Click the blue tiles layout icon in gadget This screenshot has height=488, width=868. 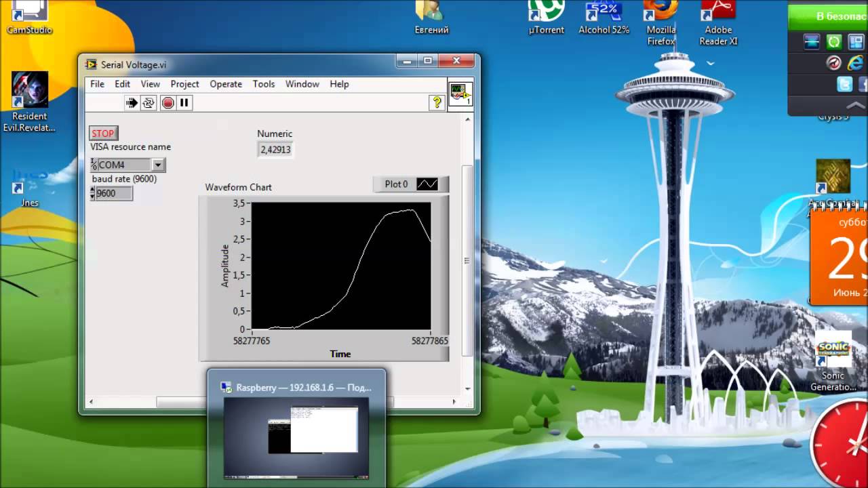[x=855, y=42]
